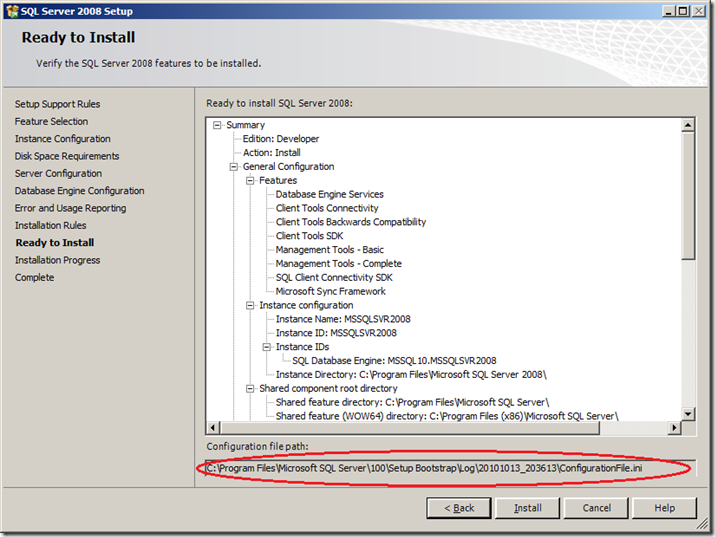Close the SQL Server Setup window

coord(699,11)
